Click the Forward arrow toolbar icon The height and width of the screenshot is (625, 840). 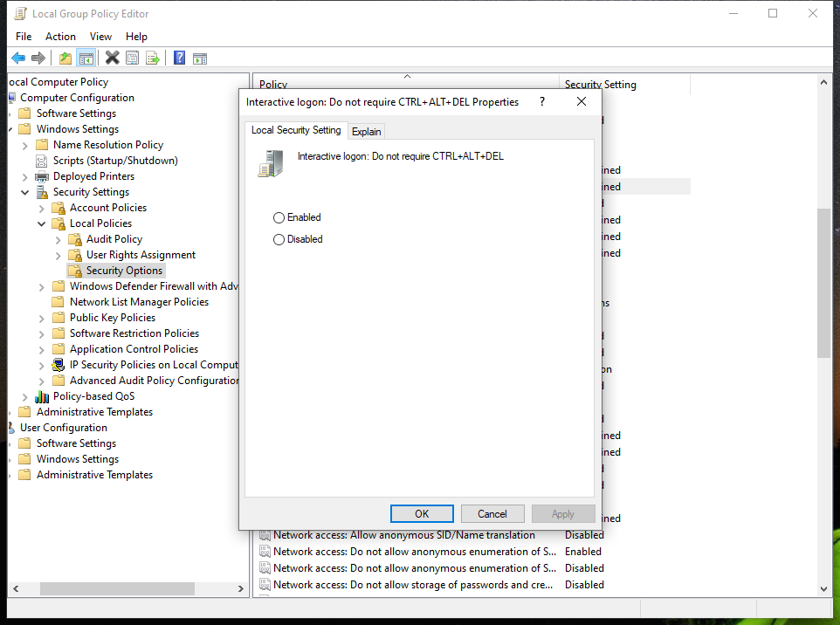38,58
